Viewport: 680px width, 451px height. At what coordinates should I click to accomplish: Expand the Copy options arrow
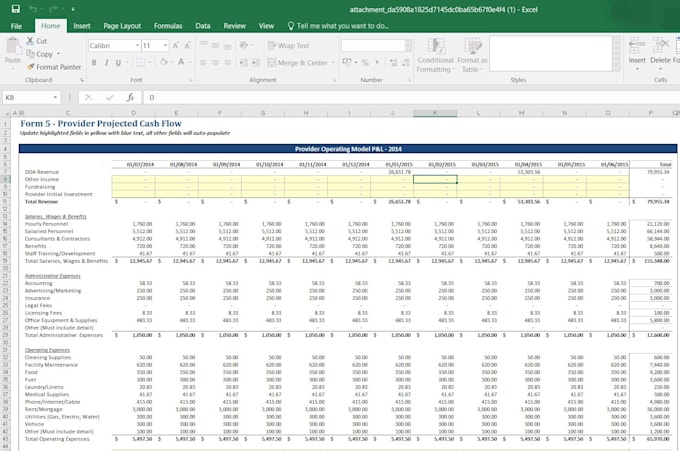[59, 54]
